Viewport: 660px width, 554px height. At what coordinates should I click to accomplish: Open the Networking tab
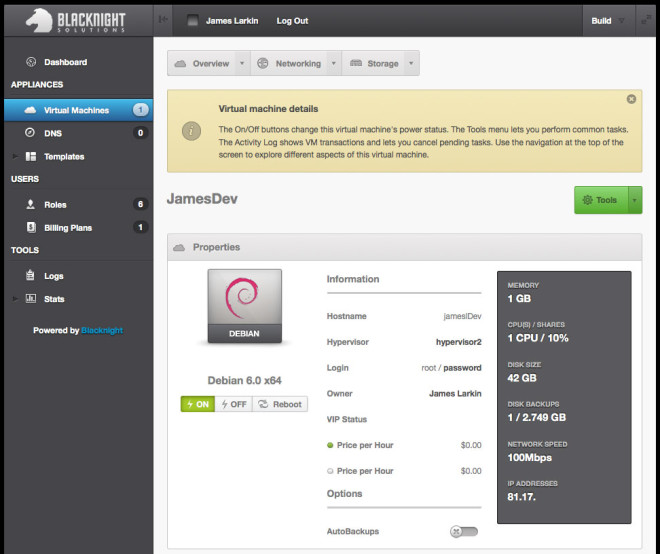click(x=289, y=63)
